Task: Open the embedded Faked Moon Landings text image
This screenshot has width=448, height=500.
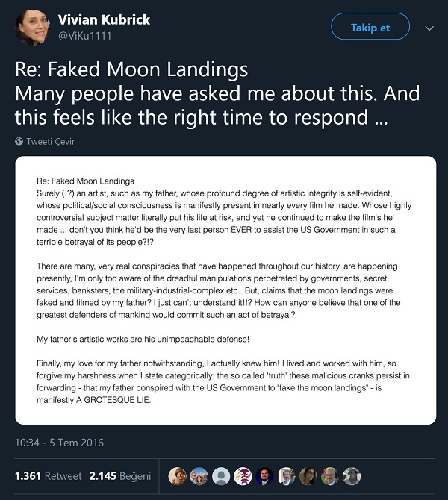Action: click(225, 290)
